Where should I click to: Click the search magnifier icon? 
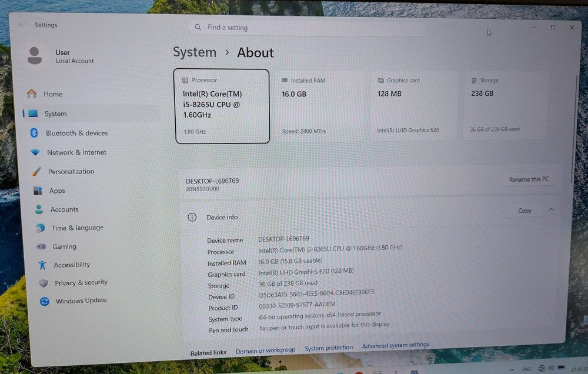click(198, 27)
